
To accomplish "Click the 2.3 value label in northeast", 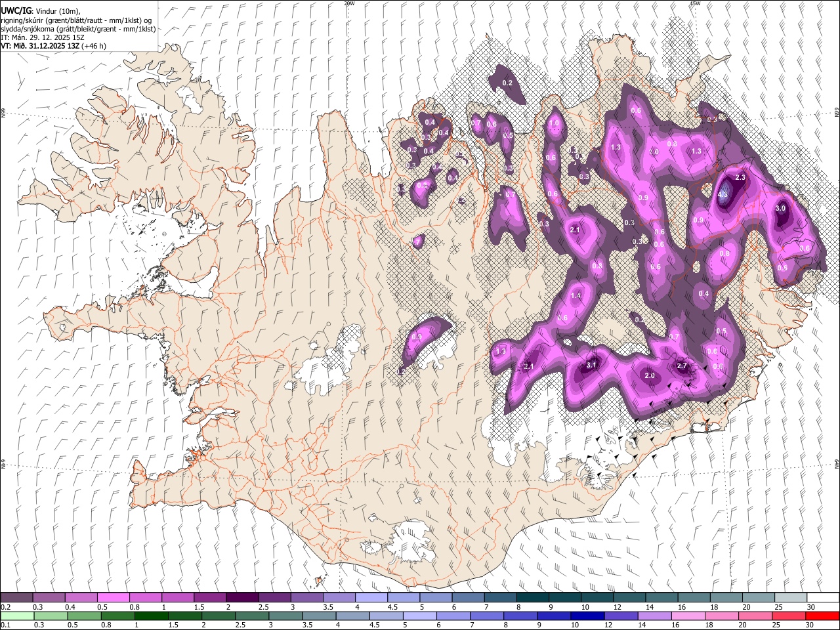I will pos(741,178).
